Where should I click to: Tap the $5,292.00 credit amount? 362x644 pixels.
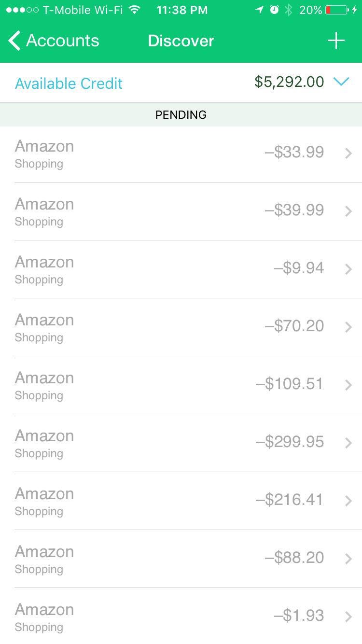[289, 82]
